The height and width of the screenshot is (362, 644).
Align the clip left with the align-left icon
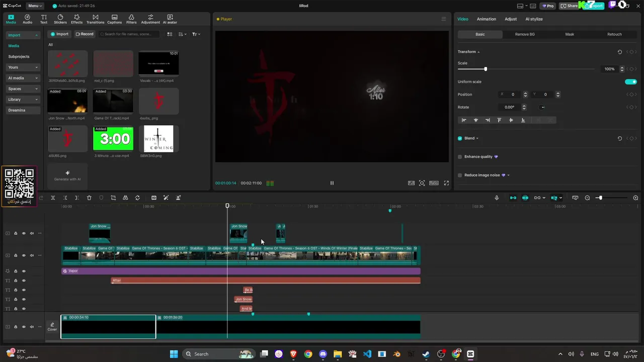[x=464, y=120]
